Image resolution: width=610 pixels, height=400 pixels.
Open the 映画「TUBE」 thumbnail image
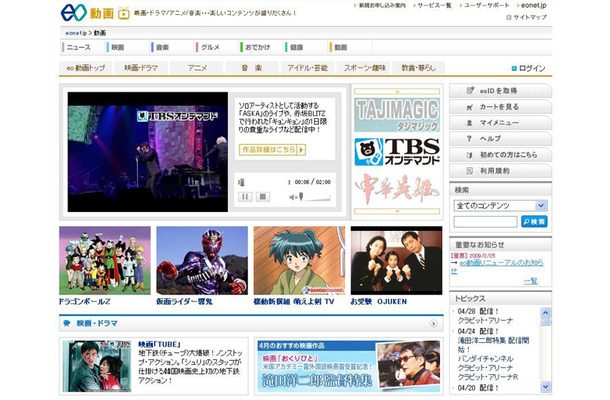tap(97, 367)
